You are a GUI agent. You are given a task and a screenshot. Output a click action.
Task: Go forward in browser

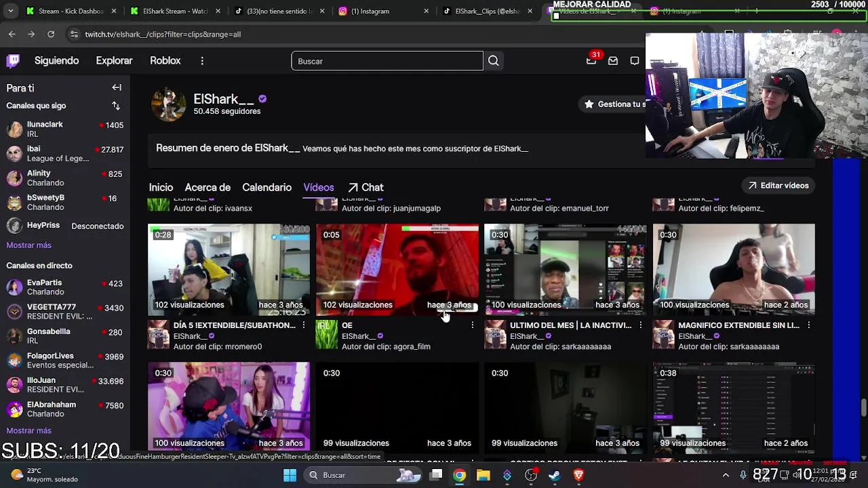[31, 34]
